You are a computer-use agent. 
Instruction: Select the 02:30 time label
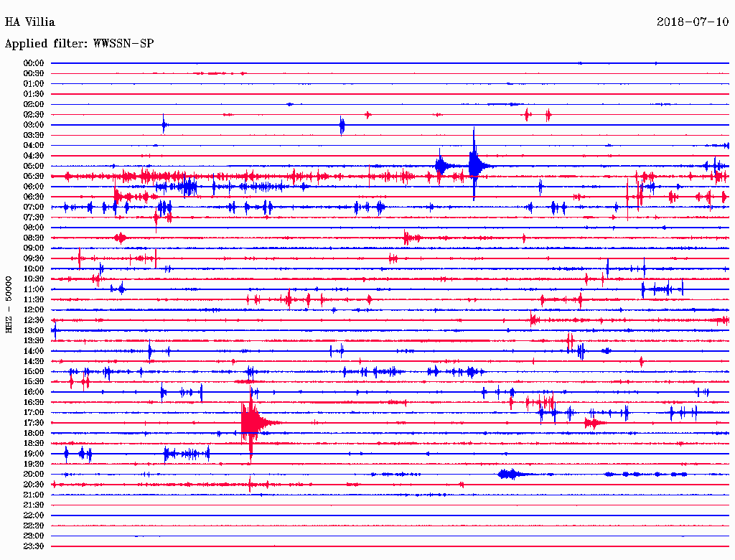[34, 114]
